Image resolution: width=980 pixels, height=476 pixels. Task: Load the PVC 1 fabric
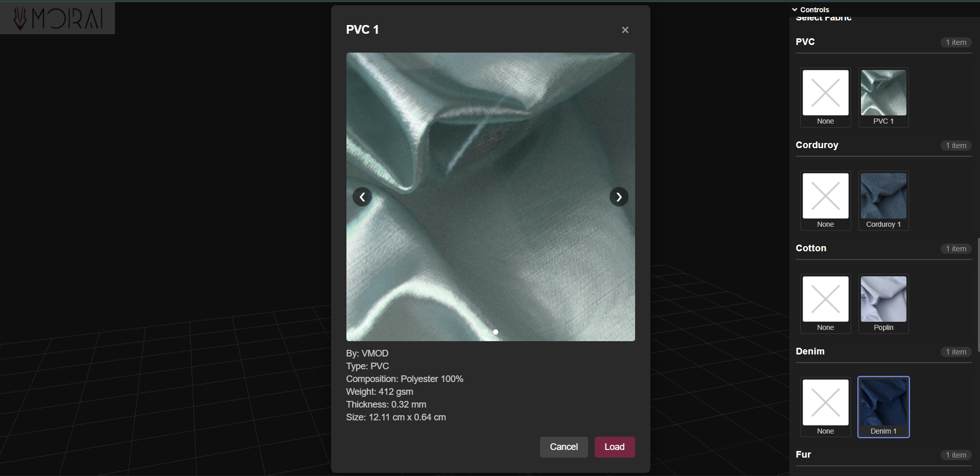[614, 447]
